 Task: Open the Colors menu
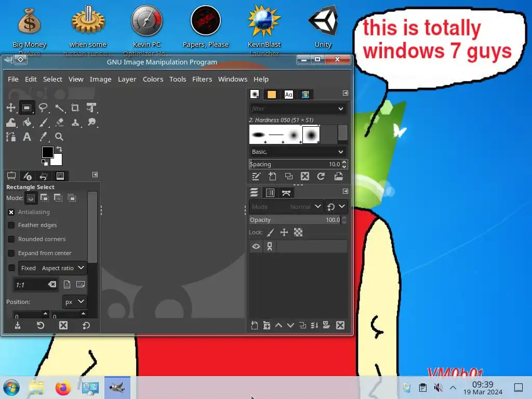click(x=153, y=79)
